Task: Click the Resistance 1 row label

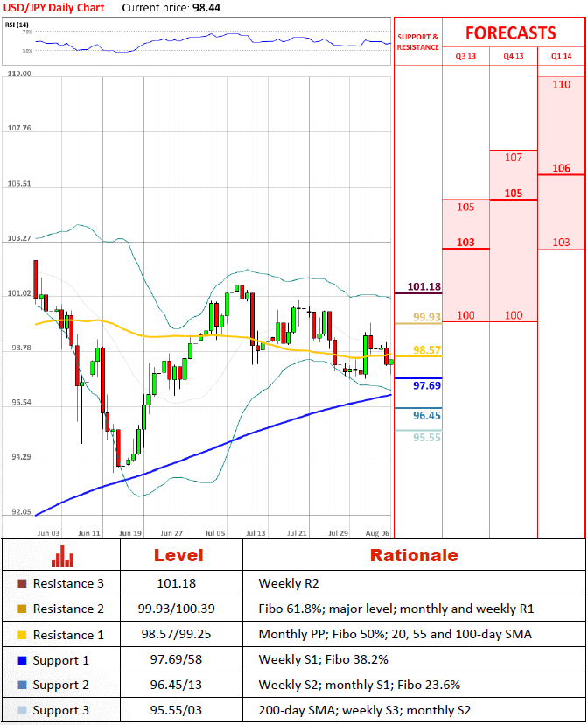Action: (x=68, y=635)
